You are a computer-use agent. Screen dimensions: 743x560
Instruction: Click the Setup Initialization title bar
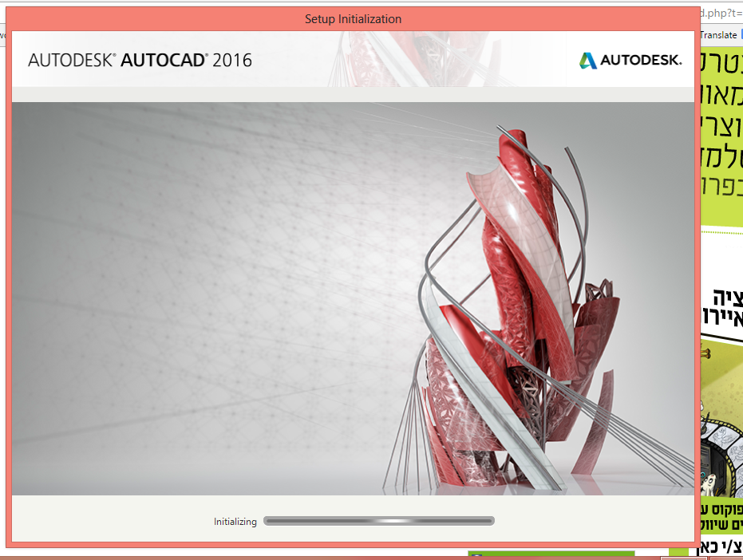(353, 19)
